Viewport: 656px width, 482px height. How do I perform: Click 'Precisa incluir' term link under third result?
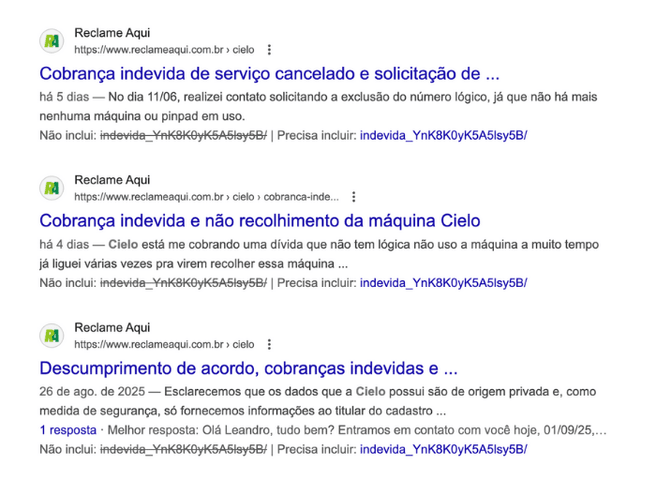(x=443, y=449)
